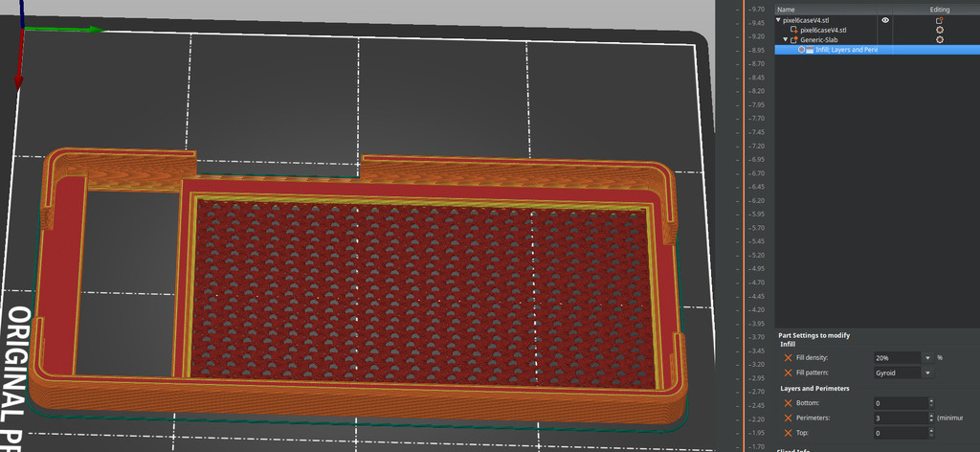Screen dimensions: 980x452
Task: Click the 4.95 layer height tick
Action: (757, 269)
